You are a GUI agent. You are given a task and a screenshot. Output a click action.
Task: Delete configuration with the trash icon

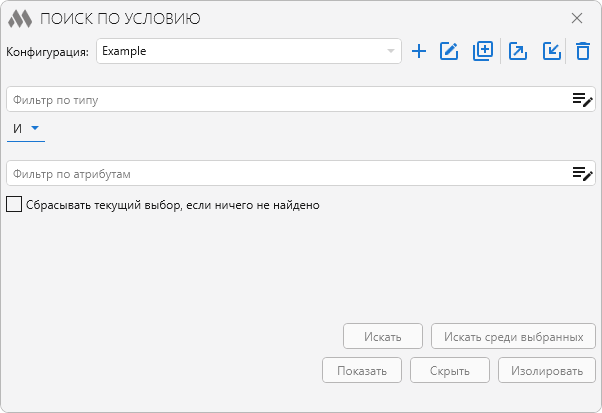click(x=583, y=51)
